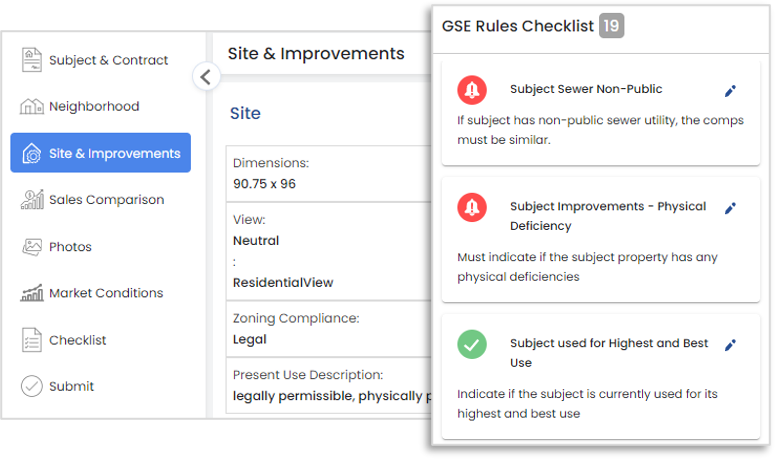Click red alert bell for Sewer Non-Public
The height and width of the screenshot is (459, 775).
472,90
